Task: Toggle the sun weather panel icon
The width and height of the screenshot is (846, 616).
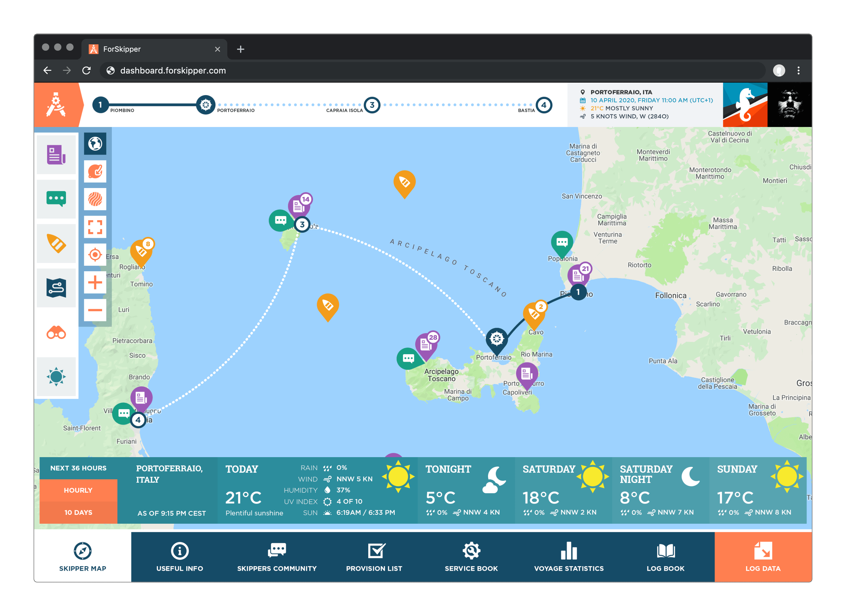Action: click(56, 377)
